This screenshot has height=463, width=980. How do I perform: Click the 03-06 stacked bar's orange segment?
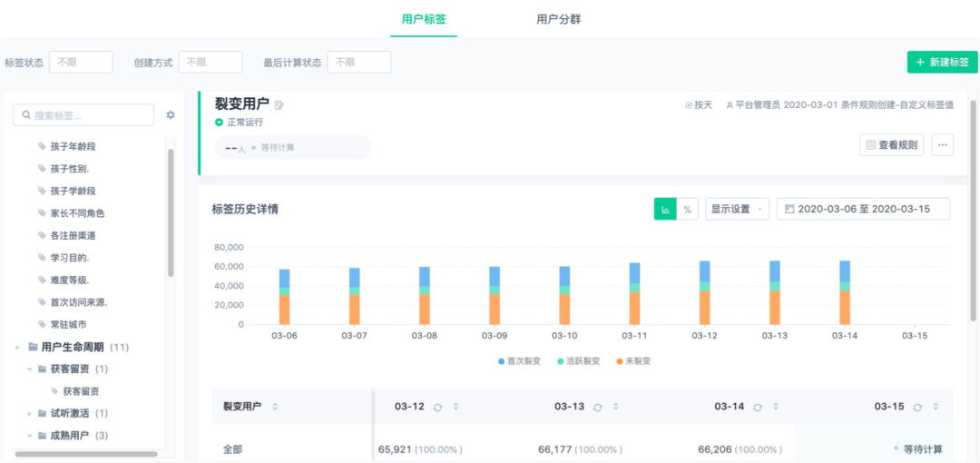[x=284, y=310]
